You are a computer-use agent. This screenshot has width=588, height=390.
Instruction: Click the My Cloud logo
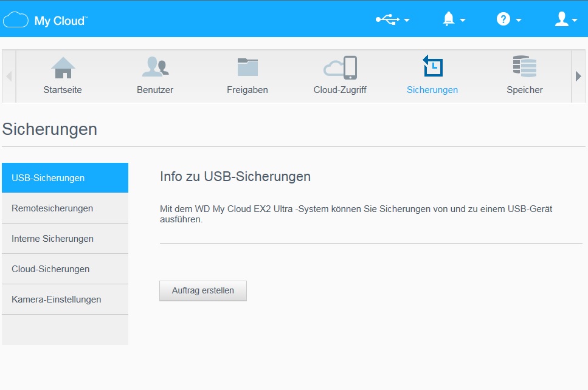point(46,20)
